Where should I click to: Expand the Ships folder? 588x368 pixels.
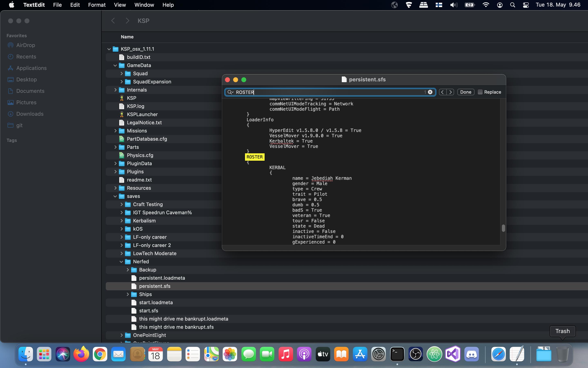point(128,294)
